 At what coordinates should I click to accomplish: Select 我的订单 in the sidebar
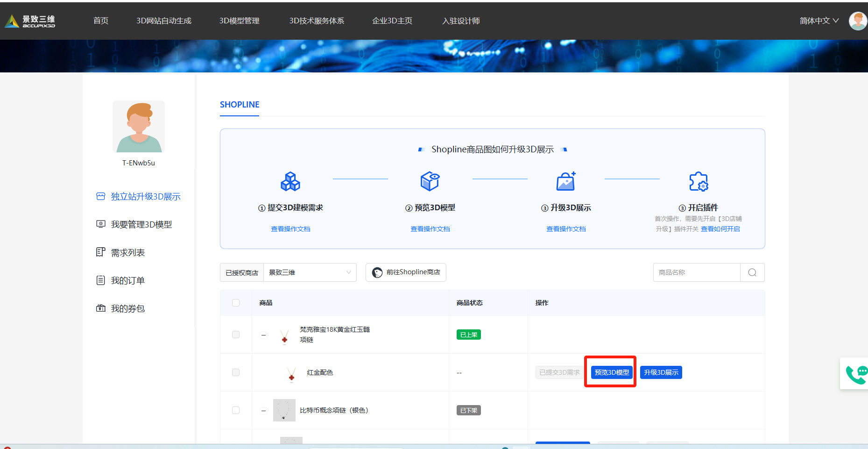pos(128,281)
